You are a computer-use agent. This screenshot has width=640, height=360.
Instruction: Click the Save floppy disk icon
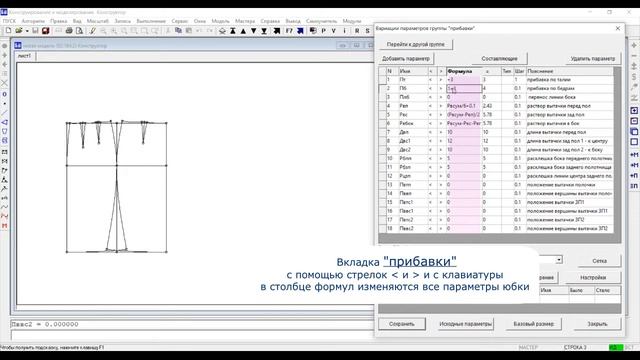(x=36, y=31)
